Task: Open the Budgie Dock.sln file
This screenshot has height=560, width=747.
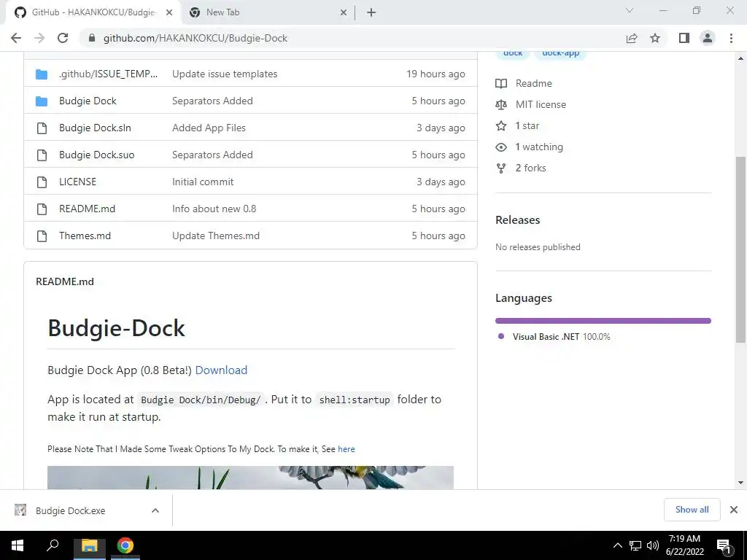Action: pos(95,128)
